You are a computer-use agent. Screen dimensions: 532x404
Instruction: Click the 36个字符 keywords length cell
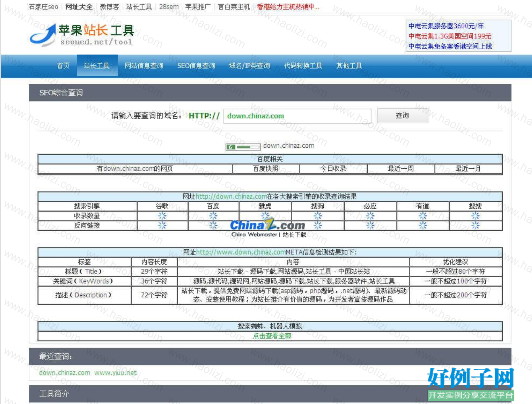click(x=154, y=281)
